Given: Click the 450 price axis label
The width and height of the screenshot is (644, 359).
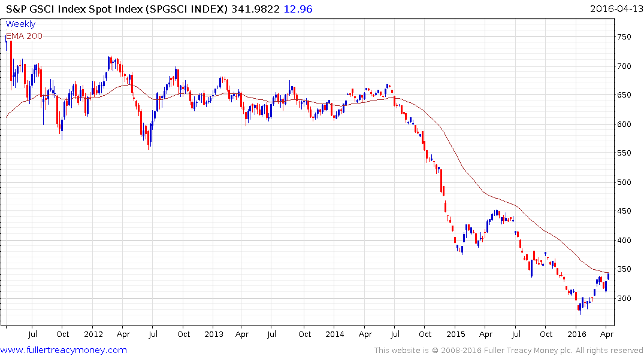Looking at the screenshot, I should tap(624, 211).
